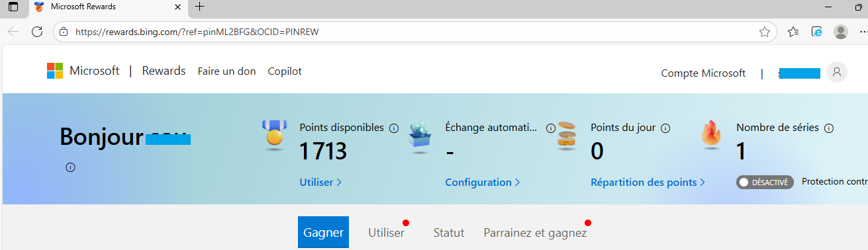Open a new browser tab
Screen dimensions: 868x250
tap(200, 7)
